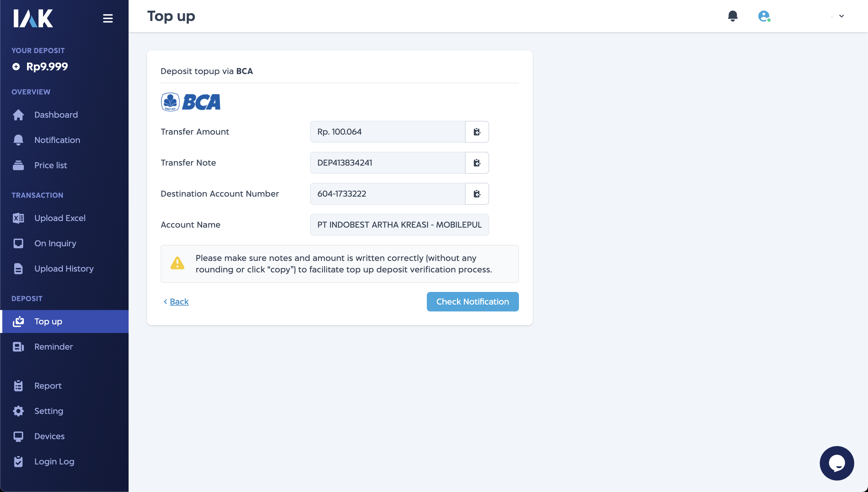Expand the user account dropdown arrow
Image resolution: width=868 pixels, height=492 pixels.
[x=841, y=16]
